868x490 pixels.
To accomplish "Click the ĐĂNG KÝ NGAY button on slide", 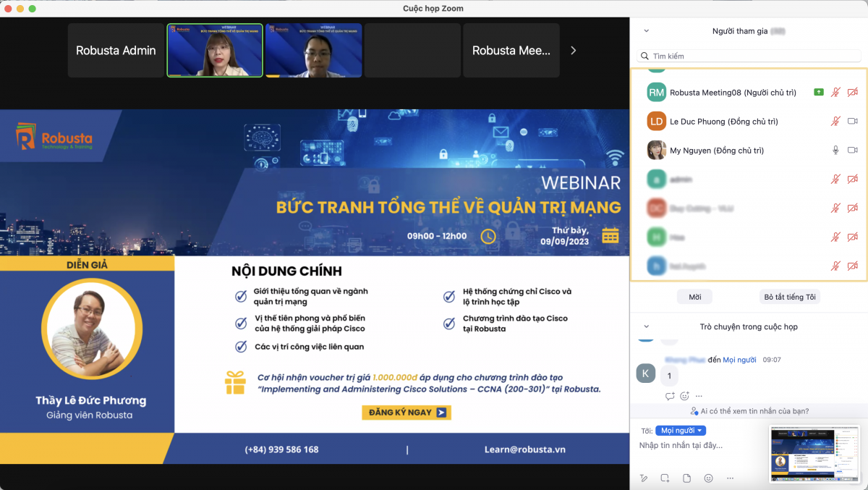I will click(x=407, y=413).
